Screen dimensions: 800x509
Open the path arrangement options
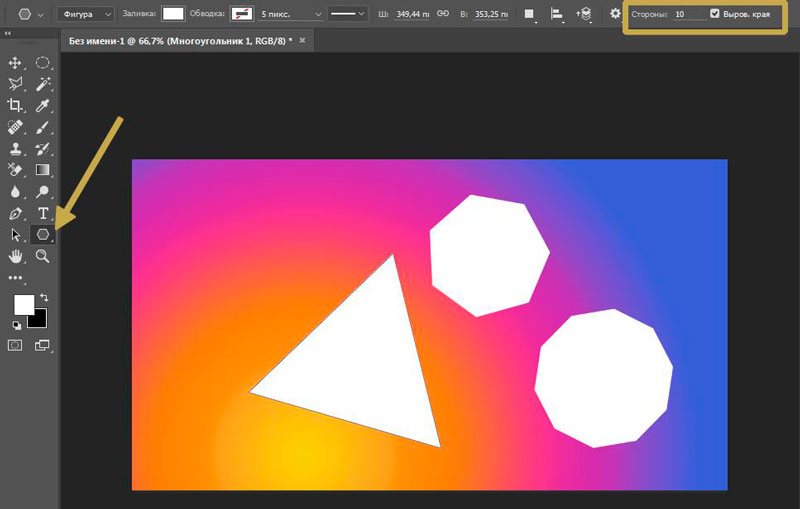tap(584, 14)
